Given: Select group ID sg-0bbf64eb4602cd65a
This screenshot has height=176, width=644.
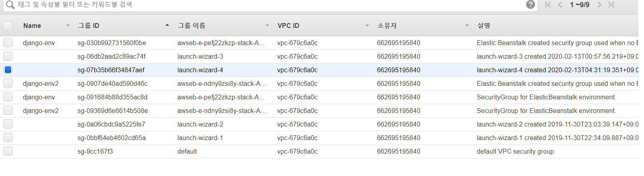Looking at the screenshot, I should click(x=111, y=138).
